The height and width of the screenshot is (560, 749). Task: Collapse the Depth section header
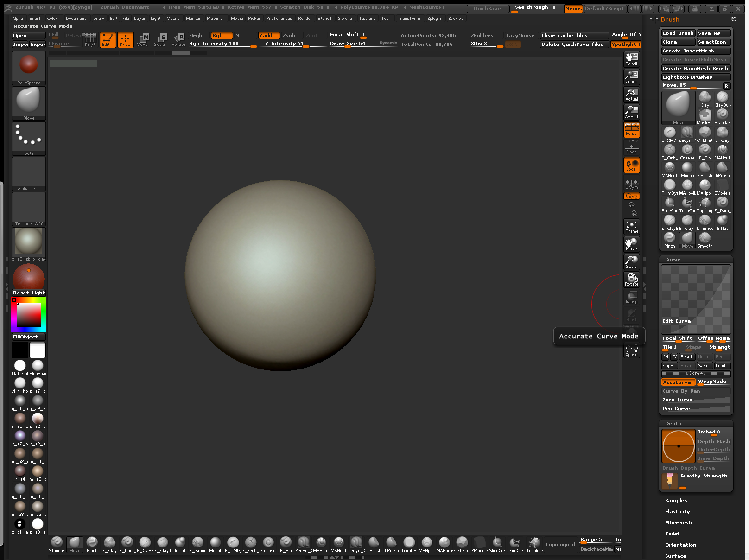[673, 424]
